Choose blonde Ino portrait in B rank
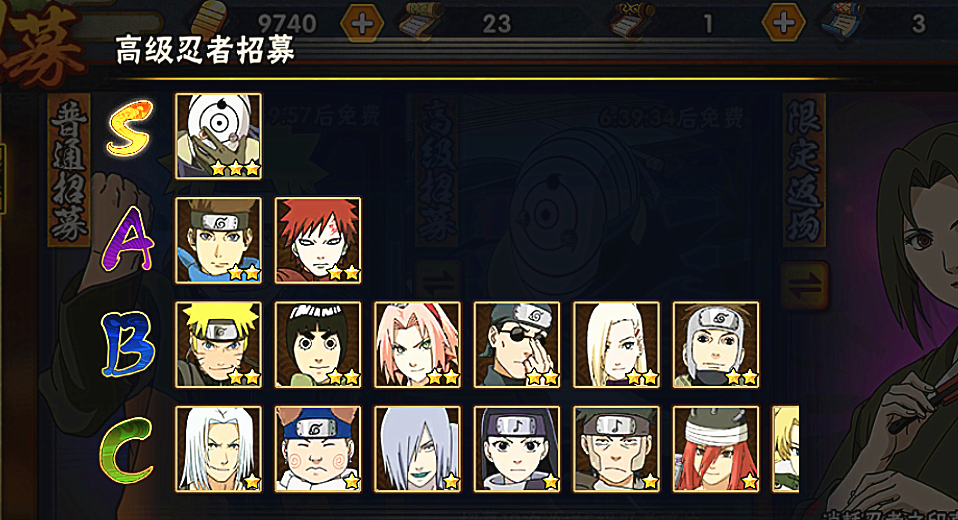958x520 pixels. pyautogui.click(x=616, y=345)
